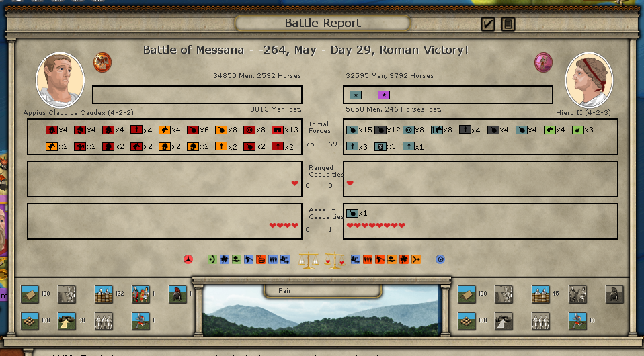Click the pink faction medallion near Hiero II
Image resolution: width=644 pixels, height=356 pixels.
pyautogui.click(x=543, y=62)
